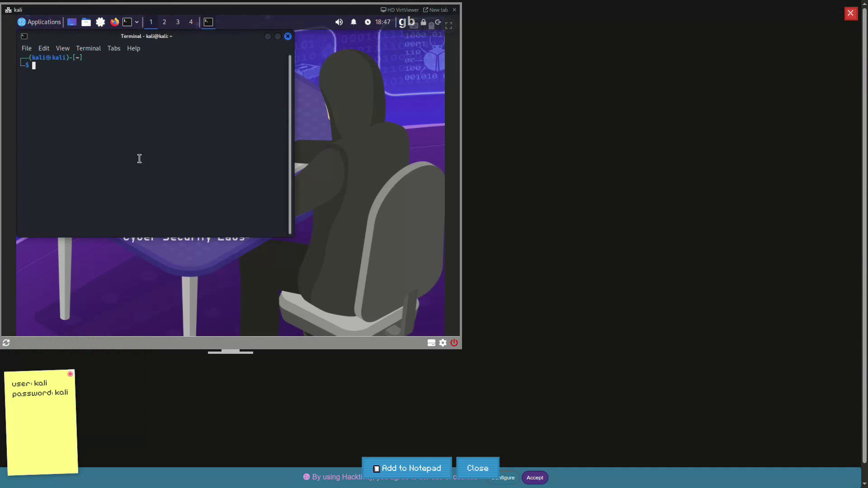Close the kali viewer tab
The image size is (868, 488).
(x=454, y=9)
